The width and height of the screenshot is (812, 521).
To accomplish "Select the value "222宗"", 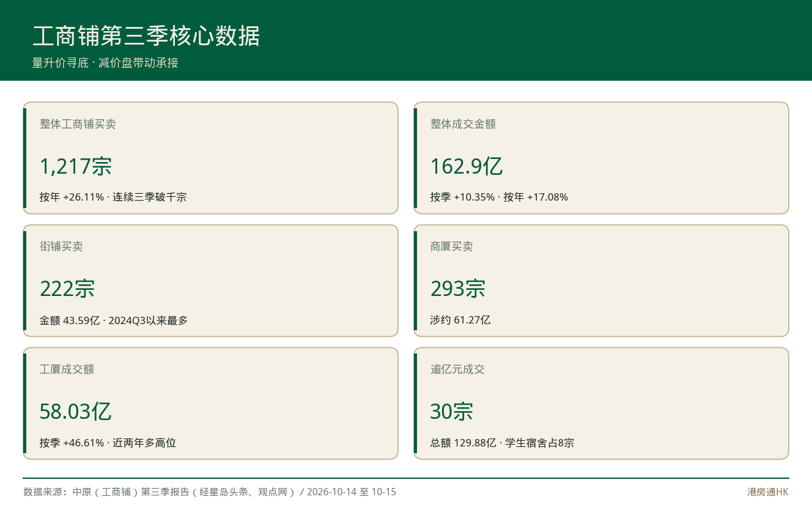I will [x=67, y=289].
